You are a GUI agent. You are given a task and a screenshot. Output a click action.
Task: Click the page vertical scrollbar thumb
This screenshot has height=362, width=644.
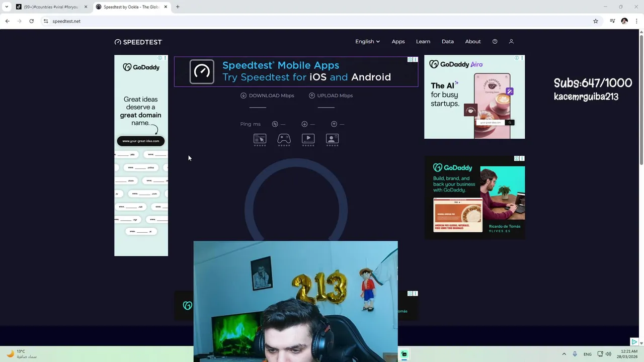(x=641, y=100)
